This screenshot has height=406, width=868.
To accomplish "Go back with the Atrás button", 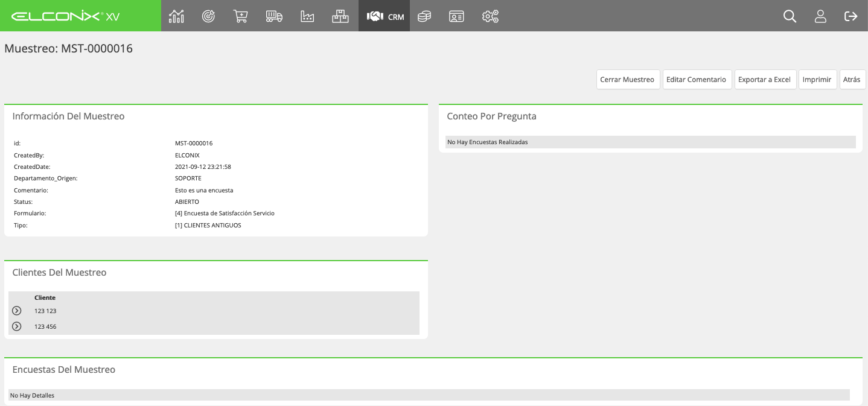I will tap(852, 80).
